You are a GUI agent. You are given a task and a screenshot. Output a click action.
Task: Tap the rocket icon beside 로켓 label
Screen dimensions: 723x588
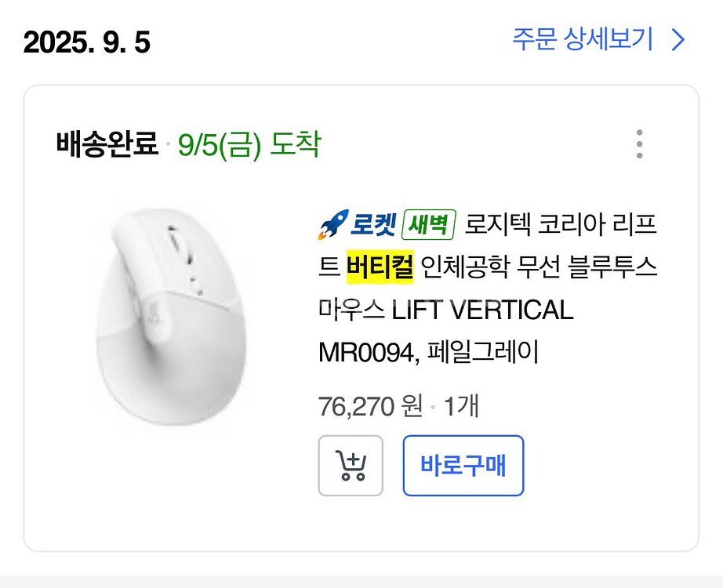click(333, 223)
